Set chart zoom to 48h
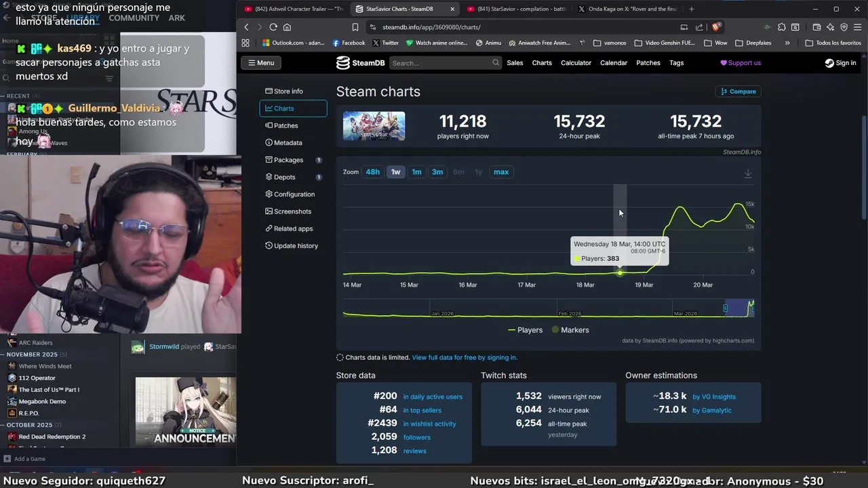This screenshot has width=868, height=488. (x=373, y=172)
